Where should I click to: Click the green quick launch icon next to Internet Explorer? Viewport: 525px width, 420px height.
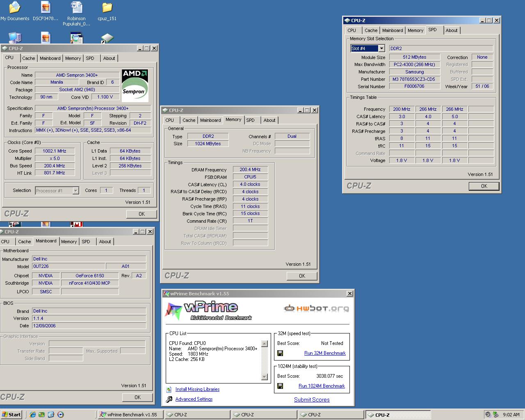[41, 415]
